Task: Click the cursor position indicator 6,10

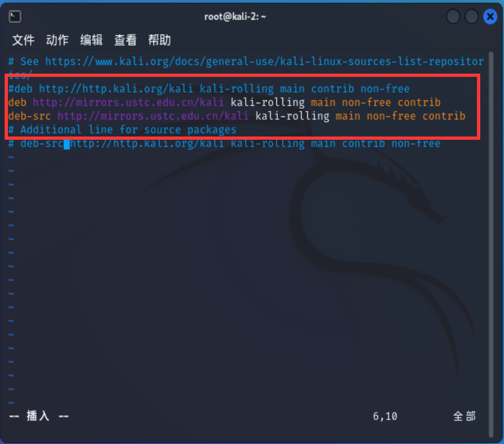Action: click(x=385, y=416)
